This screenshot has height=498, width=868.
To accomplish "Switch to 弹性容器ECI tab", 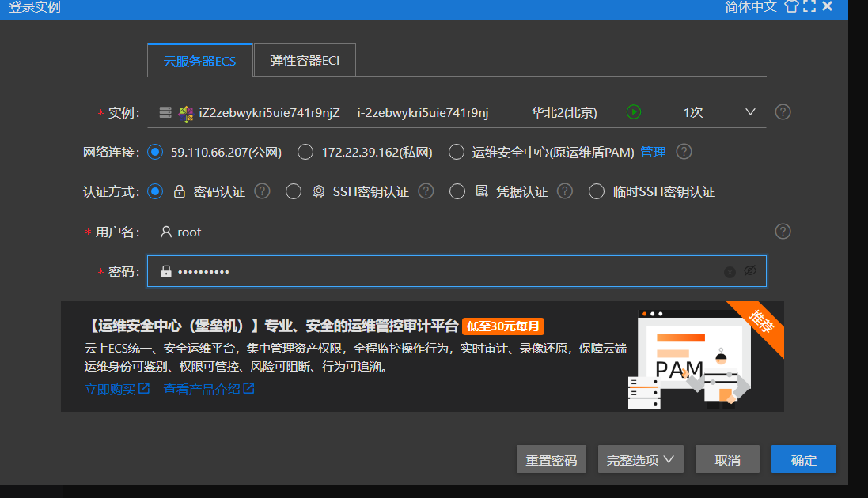I will (305, 61).
